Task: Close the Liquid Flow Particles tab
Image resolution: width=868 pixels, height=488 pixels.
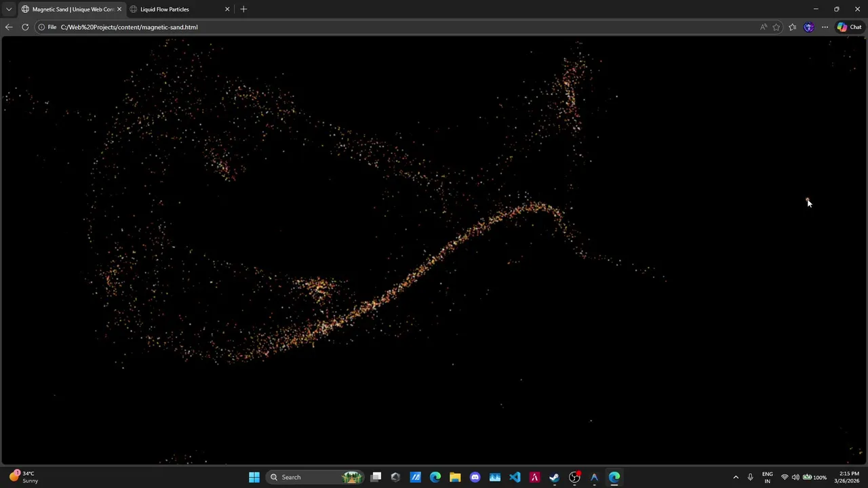Action: [x=227, y=9]
